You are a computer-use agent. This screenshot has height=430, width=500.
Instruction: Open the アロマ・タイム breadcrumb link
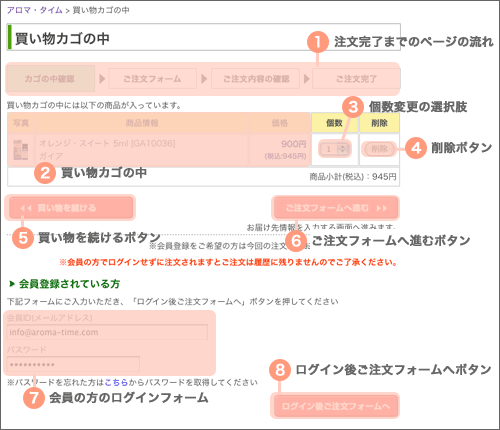click(x=35, y=10)
